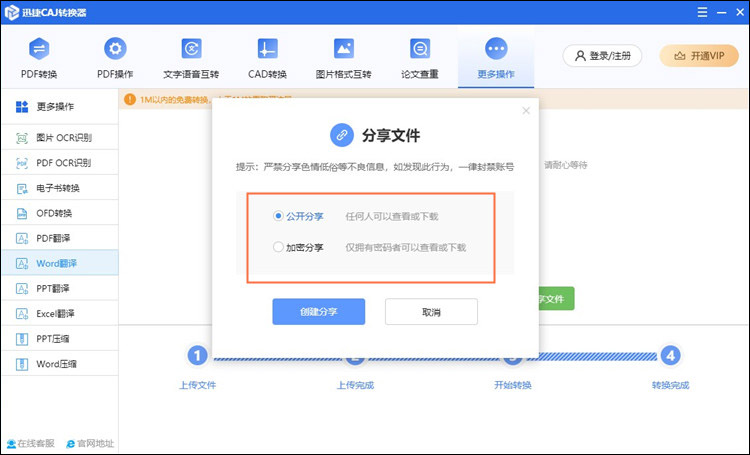The width and height of the screenshot is (750, 455).
Task: Close the 分享文件 dialog with X
Action: point(526,111)
